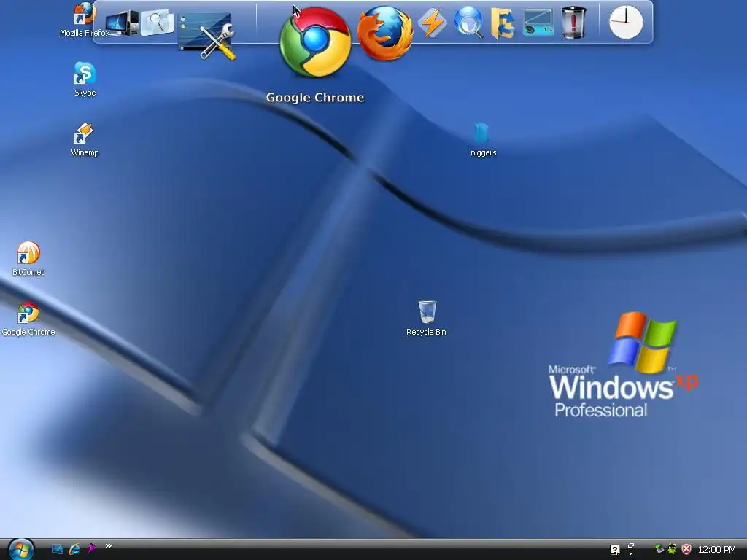Click the purple arrow Quick Launch icon
This screenshot has width=747, height=560.
pyautogui.click(x=91, y=548)
